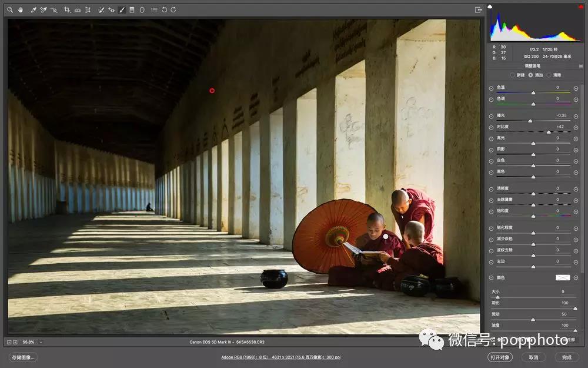Image resolution: width=588 pixels, height=368 pixels.
Task: Select the 清除 (Erase) radio button
Action: click(549, 75)
